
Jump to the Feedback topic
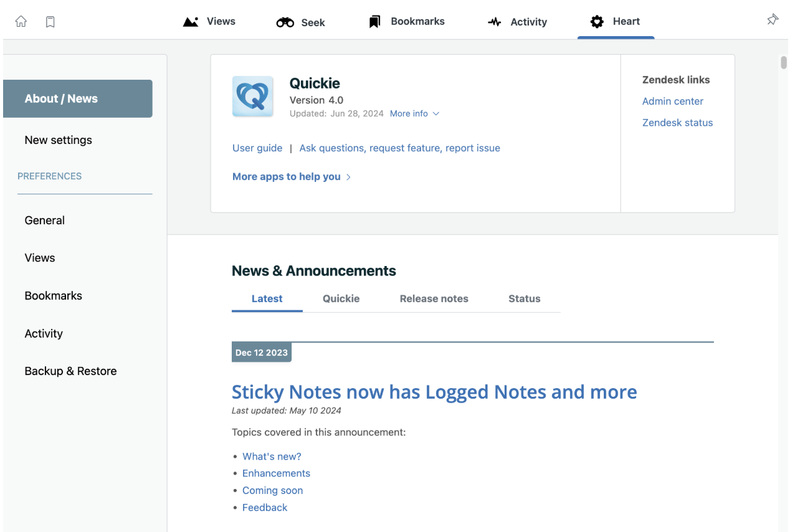click(x=265, y=508)
